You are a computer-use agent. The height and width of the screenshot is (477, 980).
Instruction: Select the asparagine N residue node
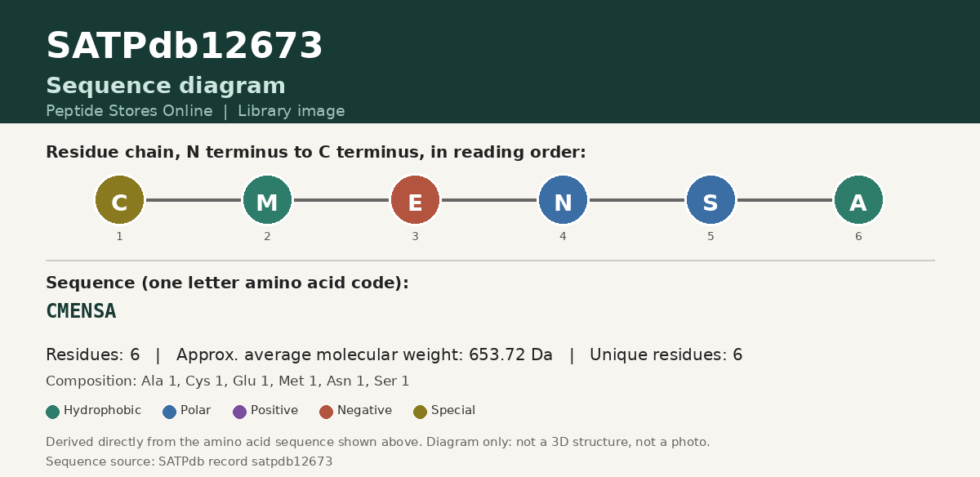click(x=563, y=200)
